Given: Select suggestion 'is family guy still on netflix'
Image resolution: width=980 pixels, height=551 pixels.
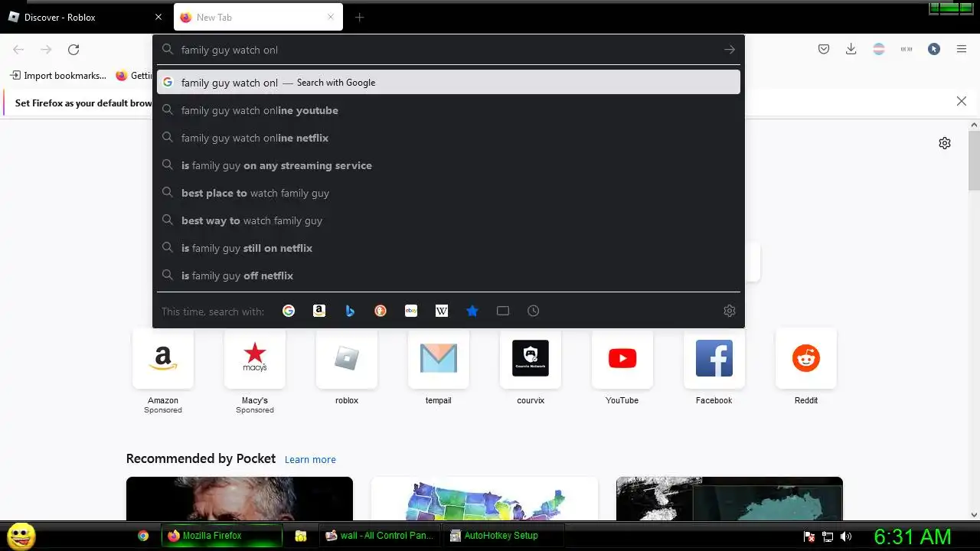Looking at the screenshot, I should pos(449,248).
